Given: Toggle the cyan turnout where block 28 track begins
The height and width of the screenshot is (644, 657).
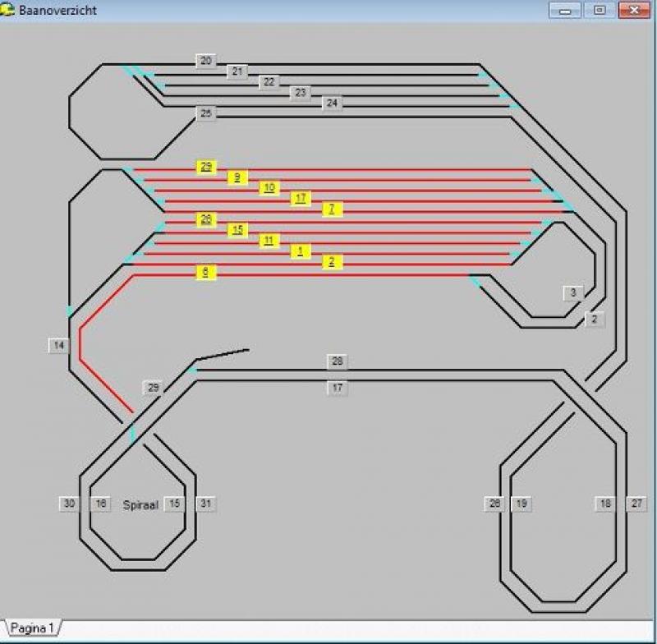Looking at the screenshot, I should [192, 370].
